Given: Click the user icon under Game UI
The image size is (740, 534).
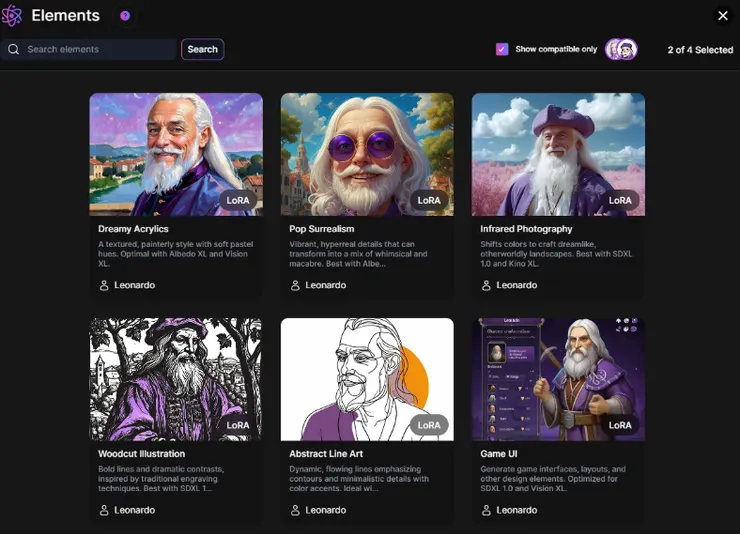Looking at the screenshot, I should pos(487,510).
